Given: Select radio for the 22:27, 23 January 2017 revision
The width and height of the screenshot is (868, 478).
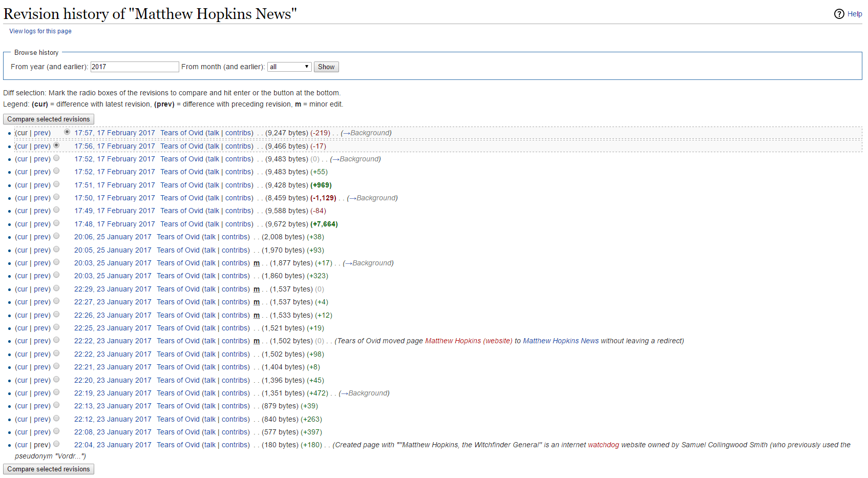Looking at the screenshot, I should point(56,301).
